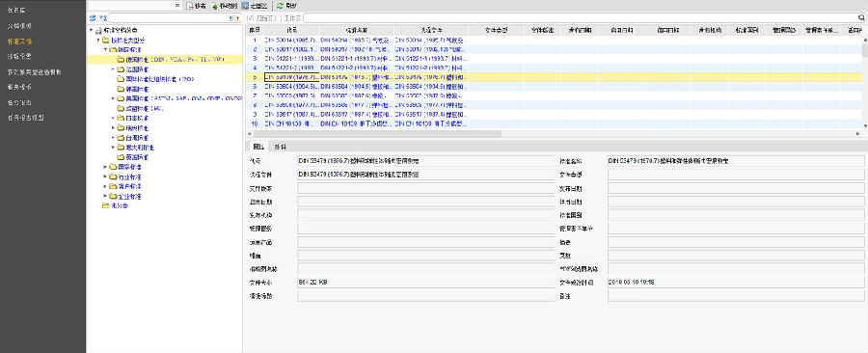The width and height of the screenshot is (868, 353).
Task: Click the green refresh icon in the top toolbar
Action: (x=280, y=6)
